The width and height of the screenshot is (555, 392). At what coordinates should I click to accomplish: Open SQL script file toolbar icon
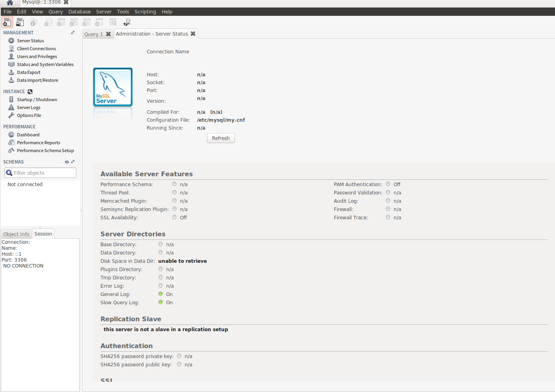(x=20, y=22)
